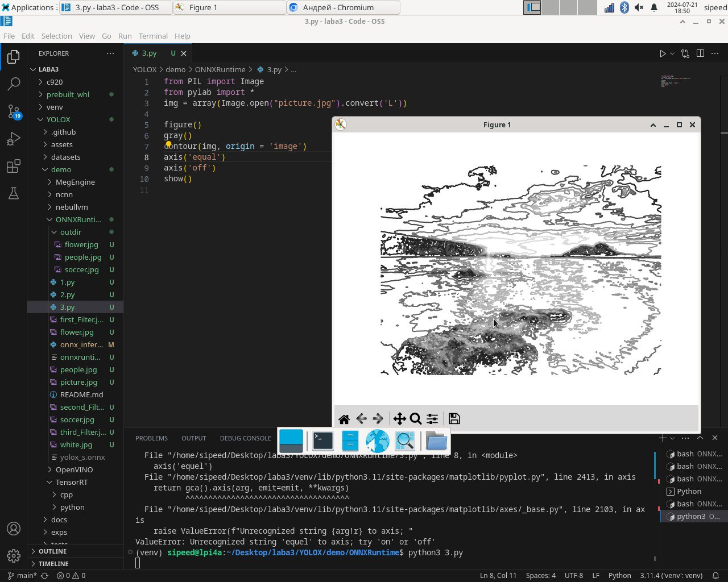Expand the OpenVINO folder

pos(74,469)
